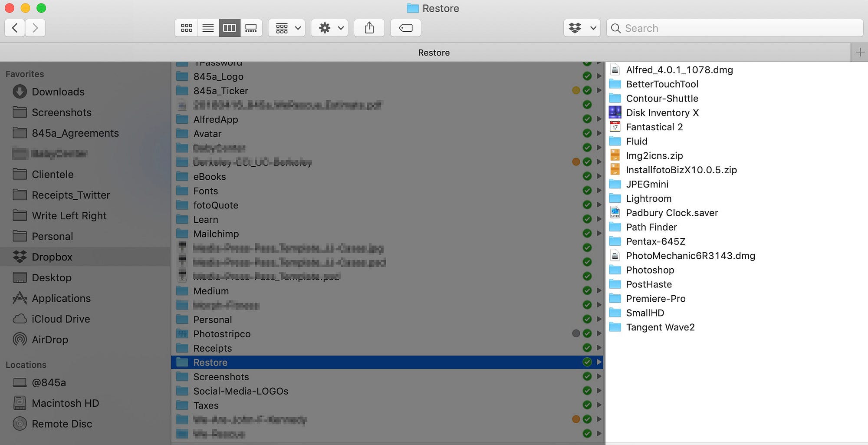Select Dropbox in the sidebar

click(85, 257)
